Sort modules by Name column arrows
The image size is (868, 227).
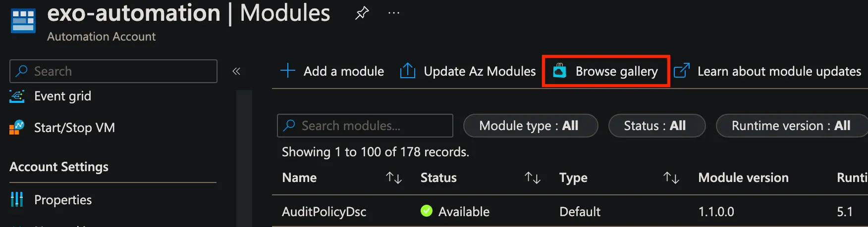(394, 178)
